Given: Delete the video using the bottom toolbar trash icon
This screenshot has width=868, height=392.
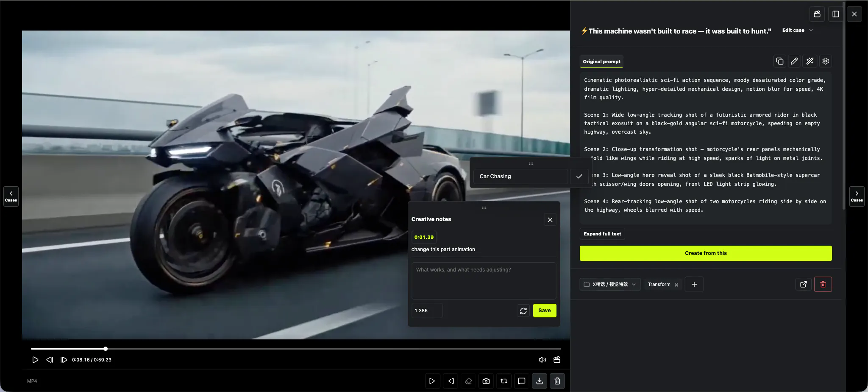Looking at the screenshot, I should (x=557, y=381).
